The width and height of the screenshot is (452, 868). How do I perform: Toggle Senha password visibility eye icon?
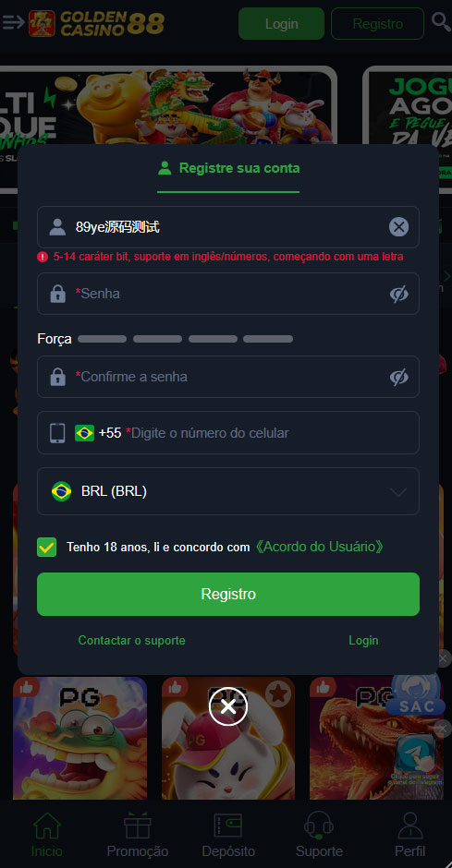point(398,294)
